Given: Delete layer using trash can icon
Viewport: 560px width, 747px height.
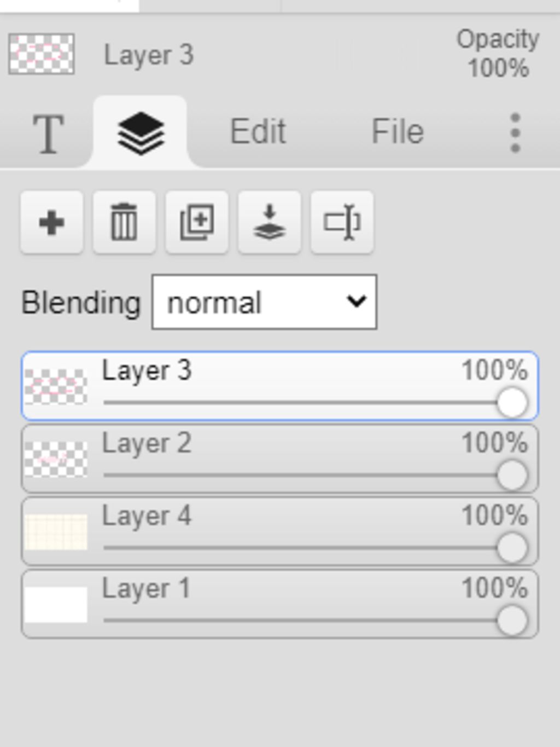Looking at the screenshot, I should [x=124, y=223].
